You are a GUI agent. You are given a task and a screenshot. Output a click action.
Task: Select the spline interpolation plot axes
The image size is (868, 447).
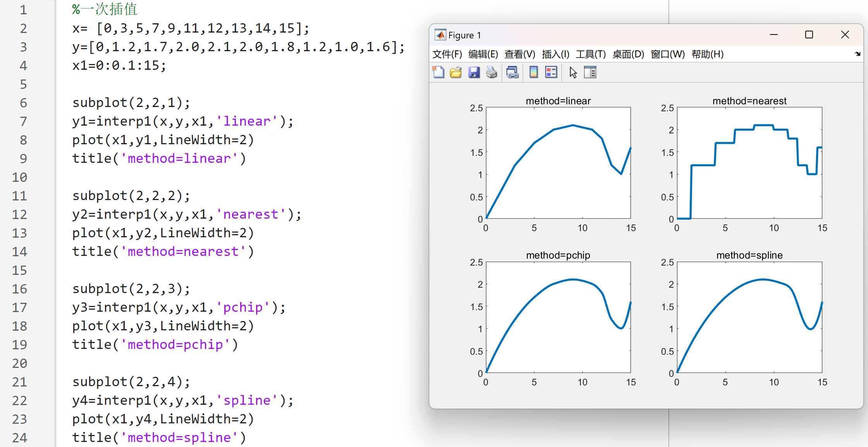click(x=749, y=317)
